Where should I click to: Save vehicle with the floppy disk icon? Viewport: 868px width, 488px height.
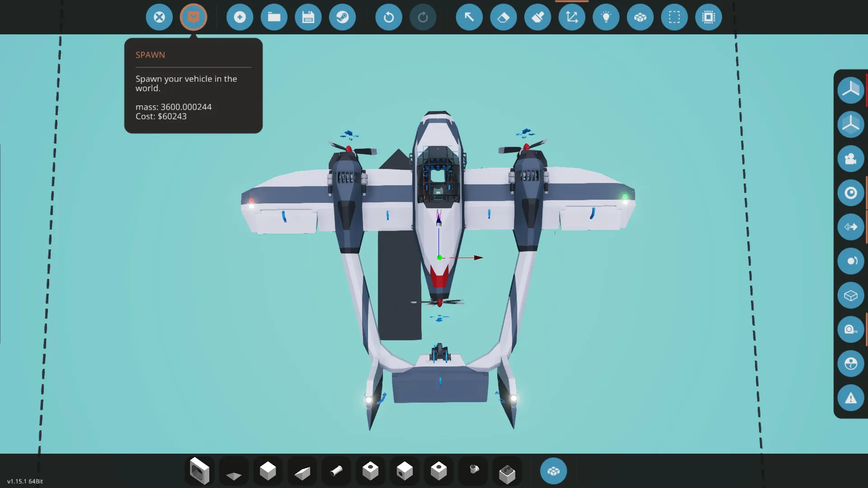point(308,18)
